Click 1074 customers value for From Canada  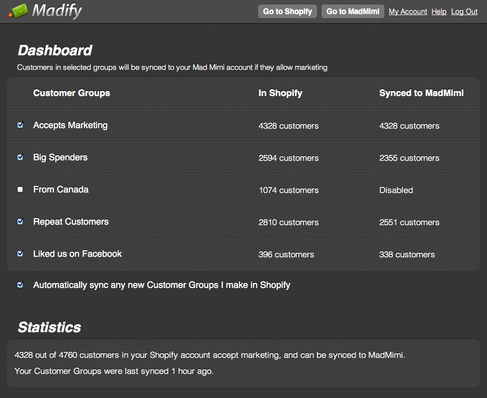[x=289, y=190]
